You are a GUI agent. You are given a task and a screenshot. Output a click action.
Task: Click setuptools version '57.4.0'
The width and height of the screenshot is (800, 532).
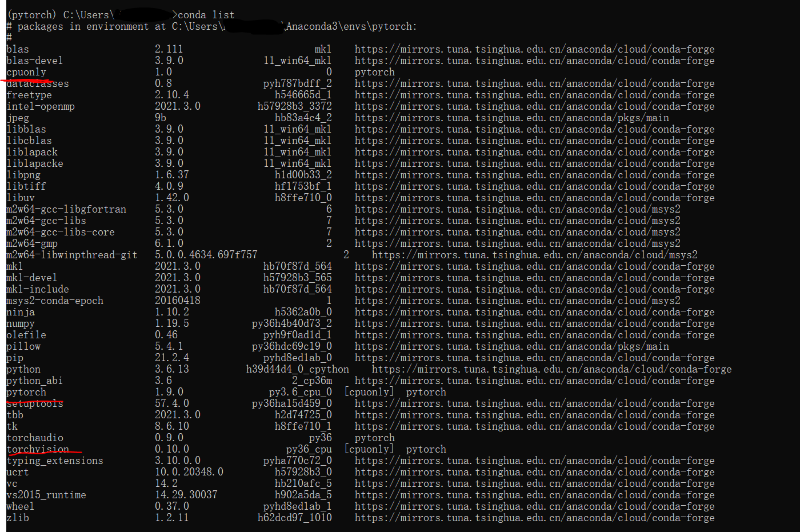coord(172,403)
